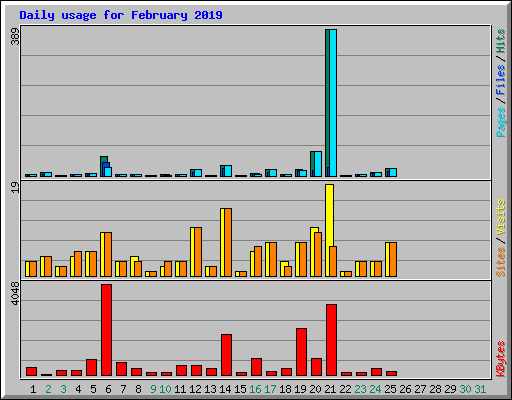Select the red KBytes bar for day 1
The width and height of the screenshot is (512, 400).
coord(31,372)
